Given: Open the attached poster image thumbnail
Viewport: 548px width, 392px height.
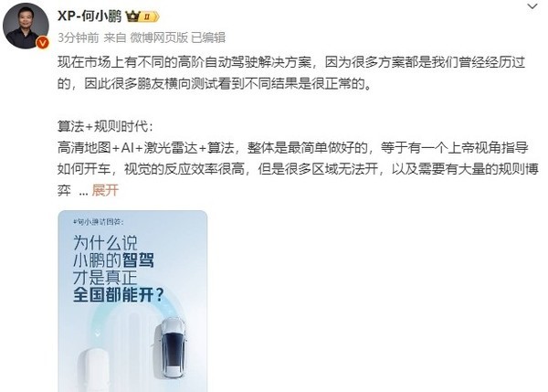Looking at the screenshot, I should 132,301.
